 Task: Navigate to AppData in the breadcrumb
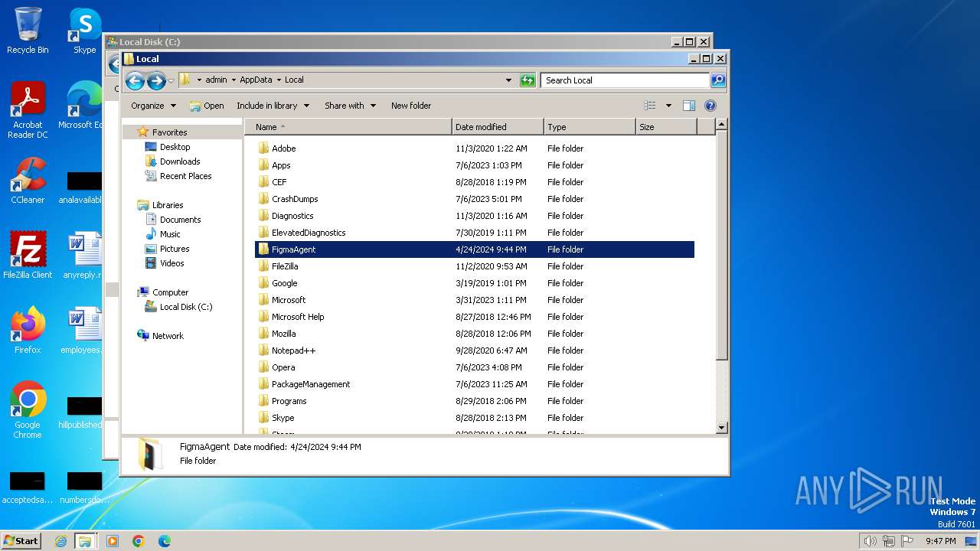pos(256,80)
